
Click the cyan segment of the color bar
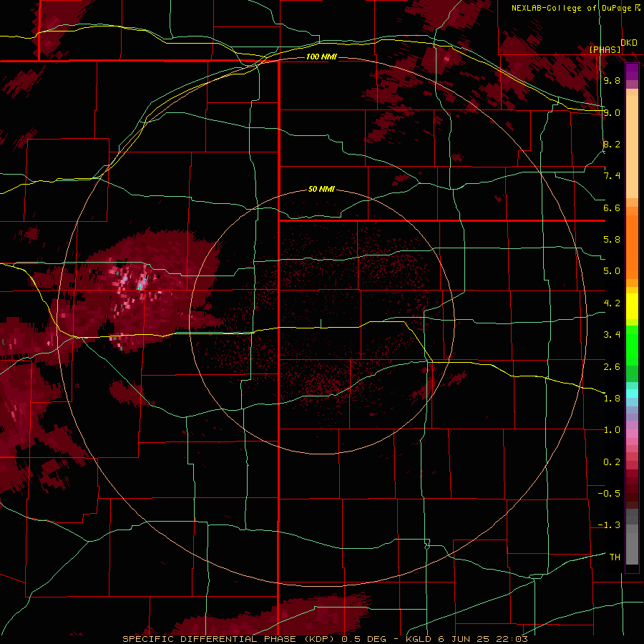click(632, 394)
